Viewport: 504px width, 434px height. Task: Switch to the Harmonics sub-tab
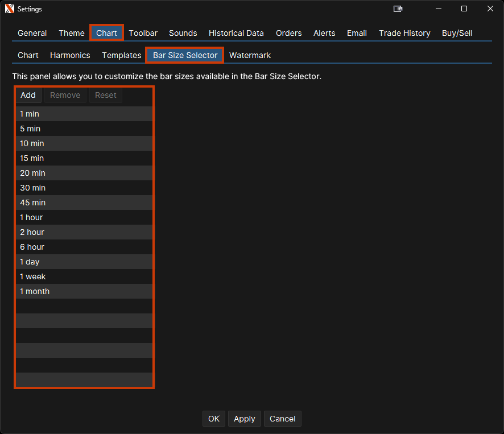pos(70,55)
